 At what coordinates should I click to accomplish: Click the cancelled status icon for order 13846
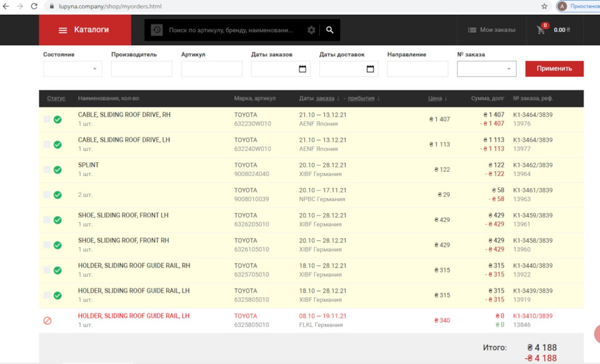coord(47,320)
